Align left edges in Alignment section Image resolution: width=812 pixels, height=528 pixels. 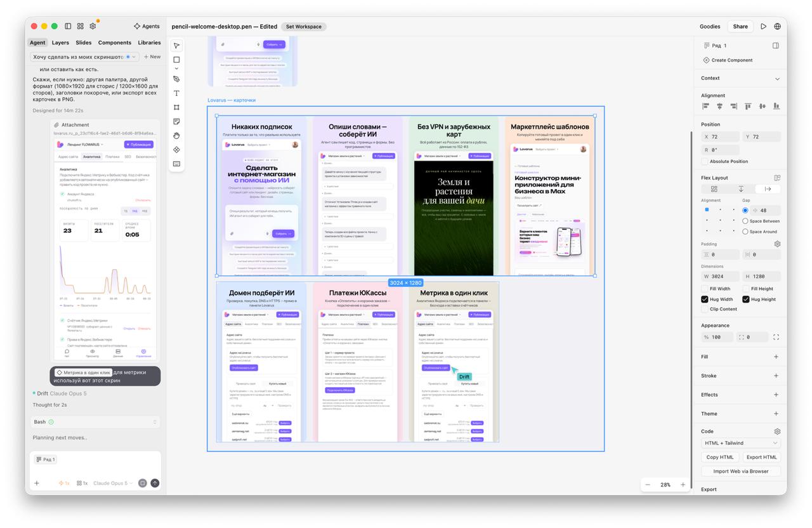(705, 106)
